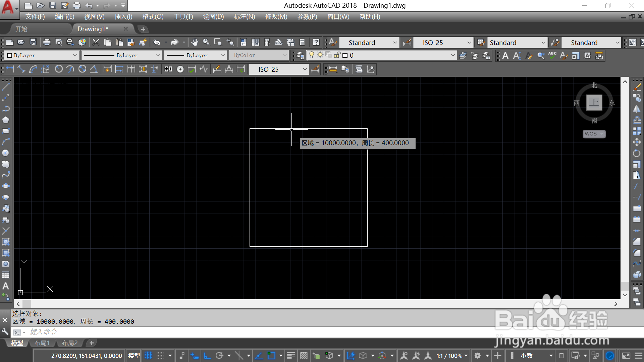Click the Plot printer icon

(x=47, y=42)
